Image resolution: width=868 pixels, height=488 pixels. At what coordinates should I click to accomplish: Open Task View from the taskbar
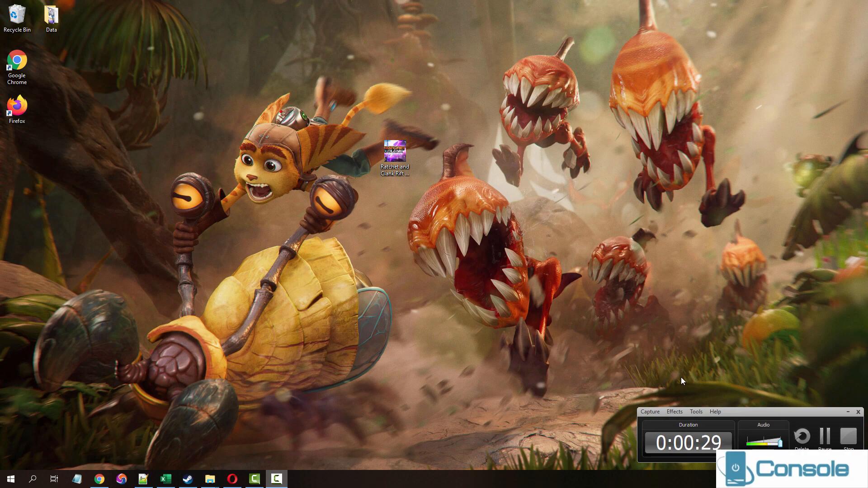tap(54, 479)
